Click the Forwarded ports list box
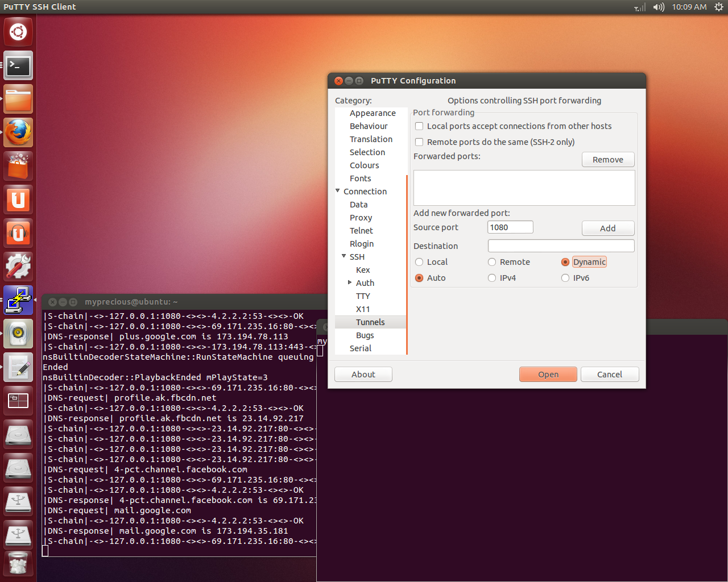This screenshot has height=582, width=728. [x=524, y=188]
